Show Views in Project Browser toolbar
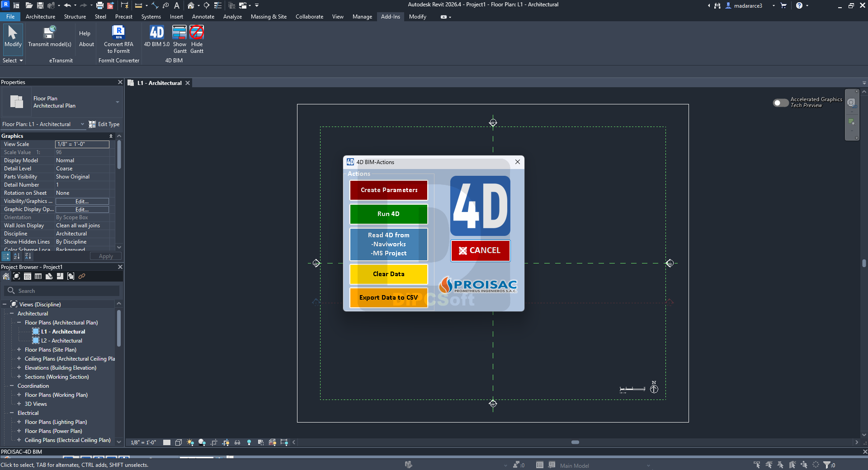This screenshot has width=868, height=470. [17, 276]
